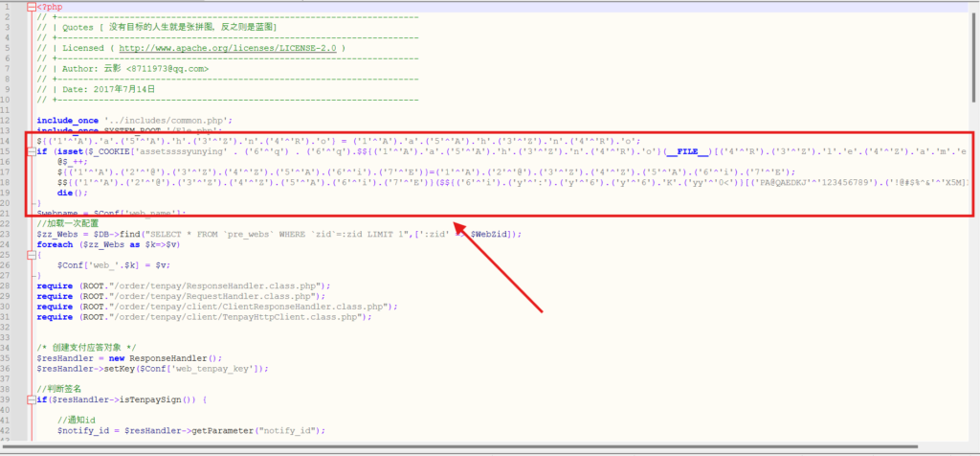
Task: Click line number 35 in the gutter
Action: [x=13, y=357]
